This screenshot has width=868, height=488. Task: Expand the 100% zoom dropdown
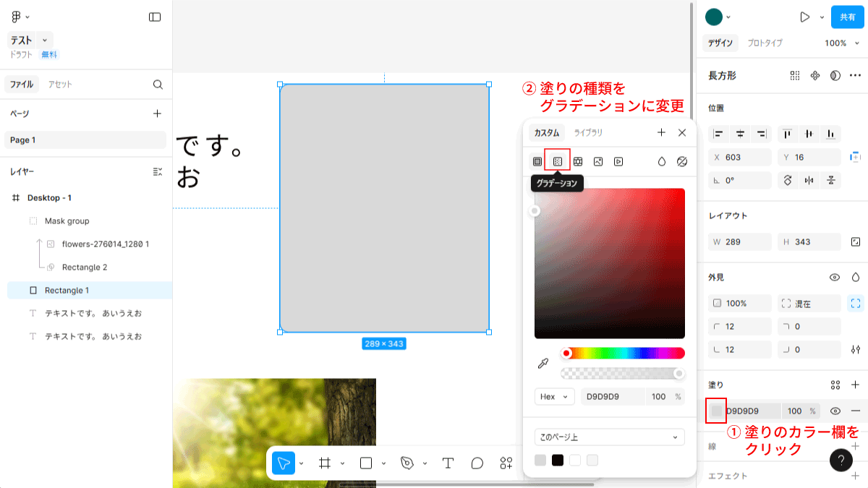[840, 43]
